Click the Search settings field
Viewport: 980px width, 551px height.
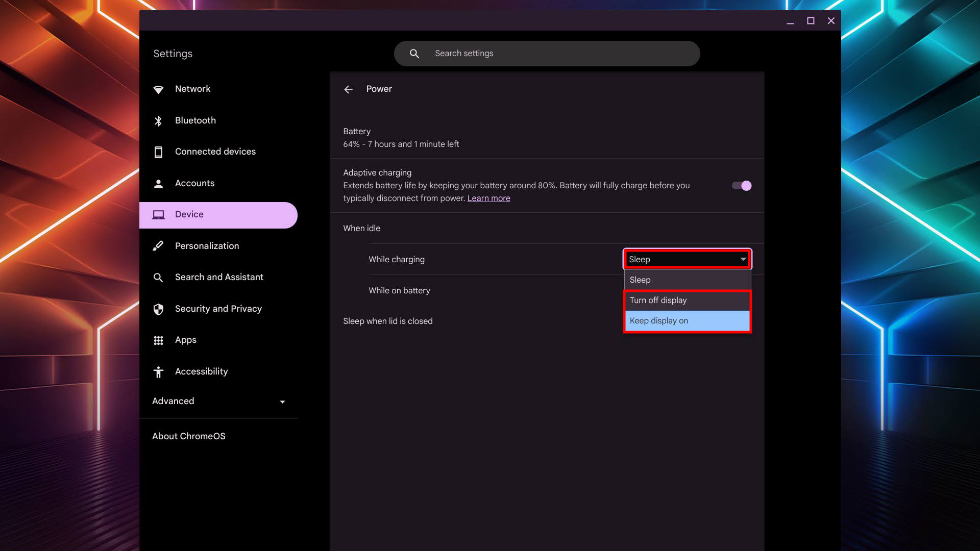click(546, 54)
